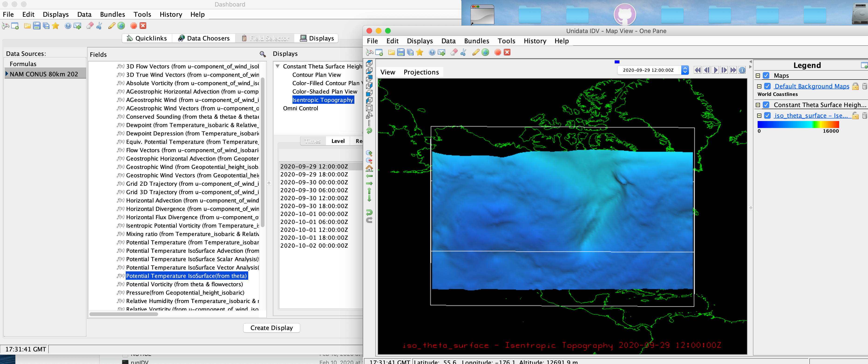
Task: Open the Projections menu
Action: [421, 72]
